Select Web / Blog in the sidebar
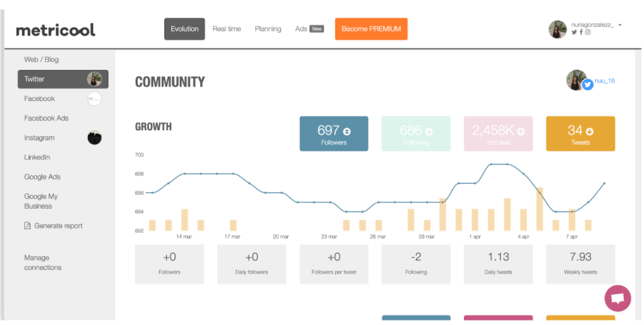644x325 pixels. (41, 60)
